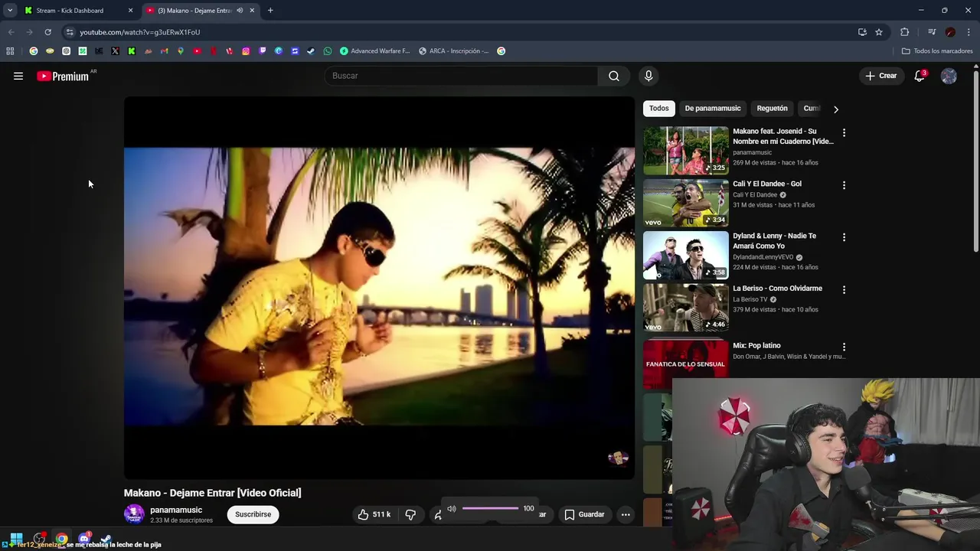Open Steam from the taskbar
Image resolution: width=980 pixels, height=551 pixels.
106,539
